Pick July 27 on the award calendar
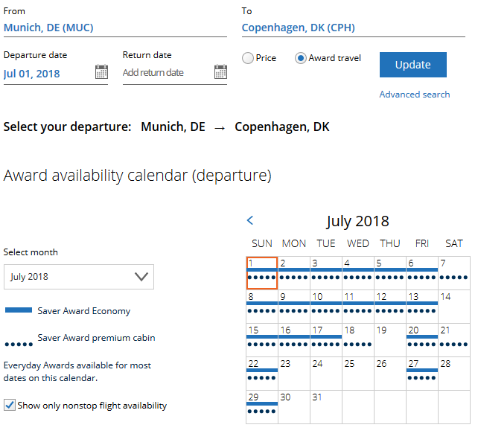The width and height of the screenshot is (478, 448). [x=421, y=373]
